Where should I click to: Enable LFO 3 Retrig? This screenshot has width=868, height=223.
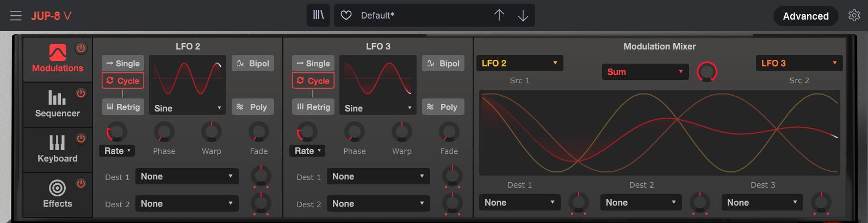tap(313, 107)
